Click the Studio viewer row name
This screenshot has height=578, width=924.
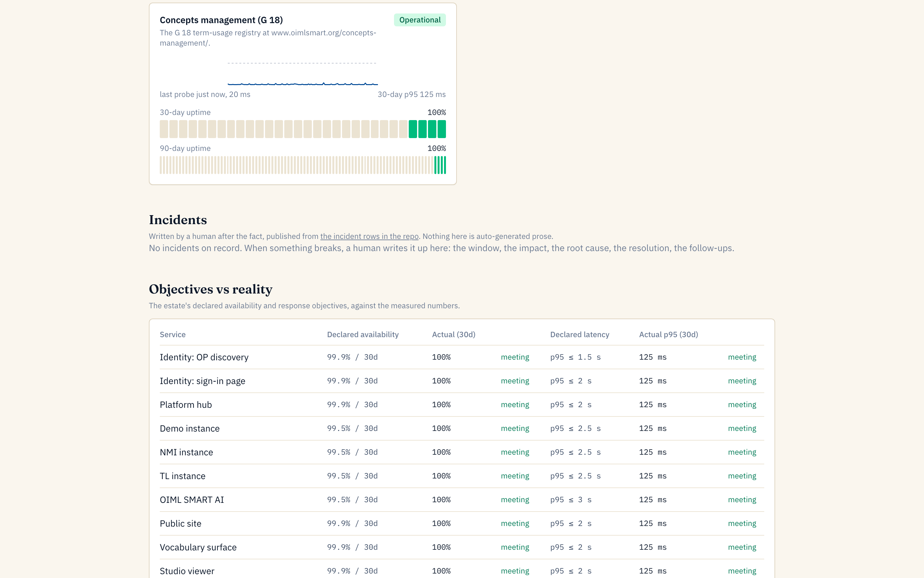point(187,571)
